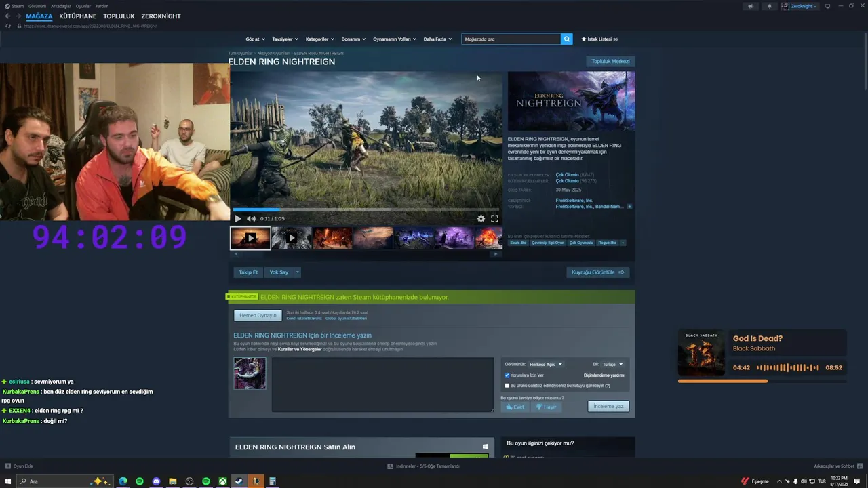Open Xbox app from the taskbar
This screenshot has width=868, height=488.
point(222,481)
